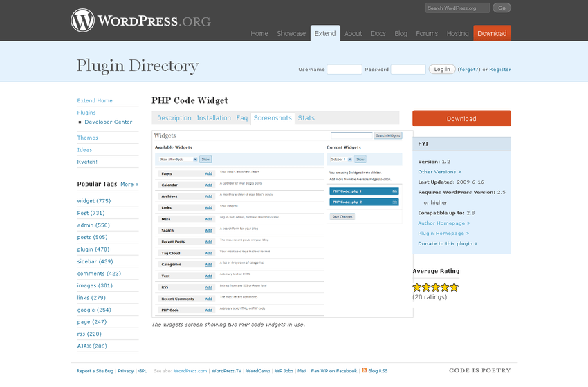The height and width of the screenshot is (387, 588).
Task: Visit the Plugin Homepage link
Action: point(443,233)
